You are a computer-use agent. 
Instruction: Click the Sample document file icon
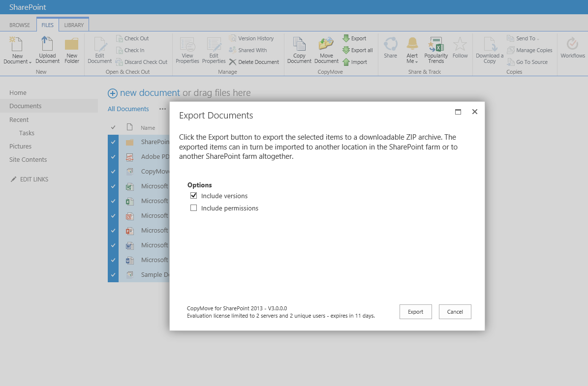pyautogui.click(x=130, y=275)
